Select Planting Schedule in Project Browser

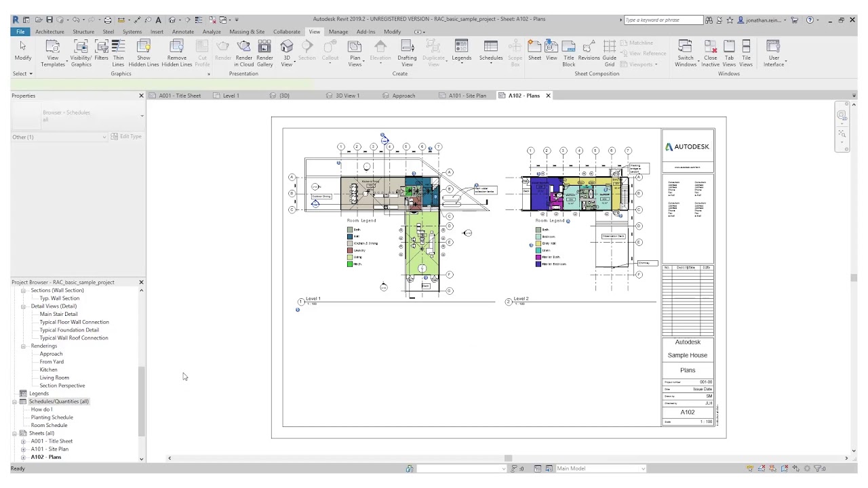point(52,417)
